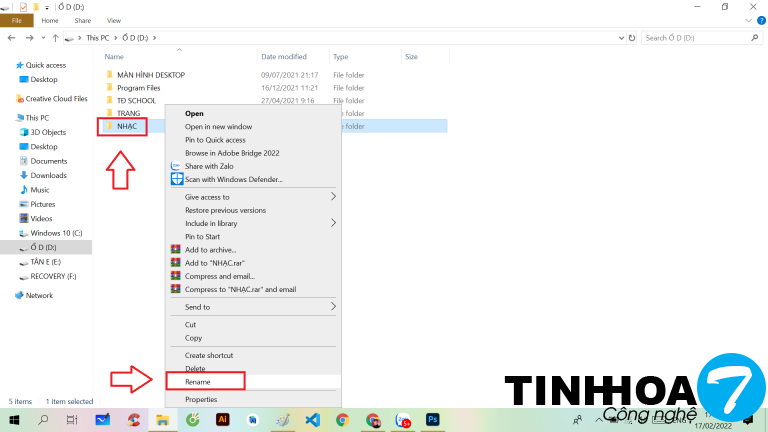Image resolution: width=768 pixels, height=432 pixels.
Task: Click the Date modified column header
Action: [284, 57]
